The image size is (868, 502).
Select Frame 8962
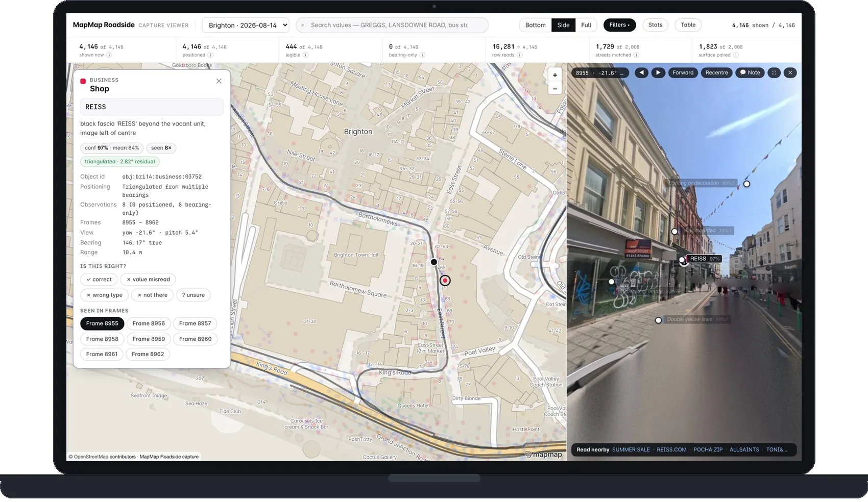(148, 354)
